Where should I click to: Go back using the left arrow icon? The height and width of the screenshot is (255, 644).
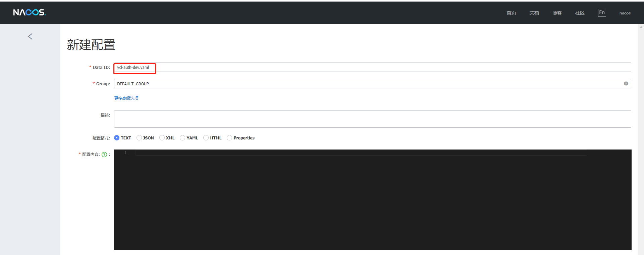(x=31, y=36)
